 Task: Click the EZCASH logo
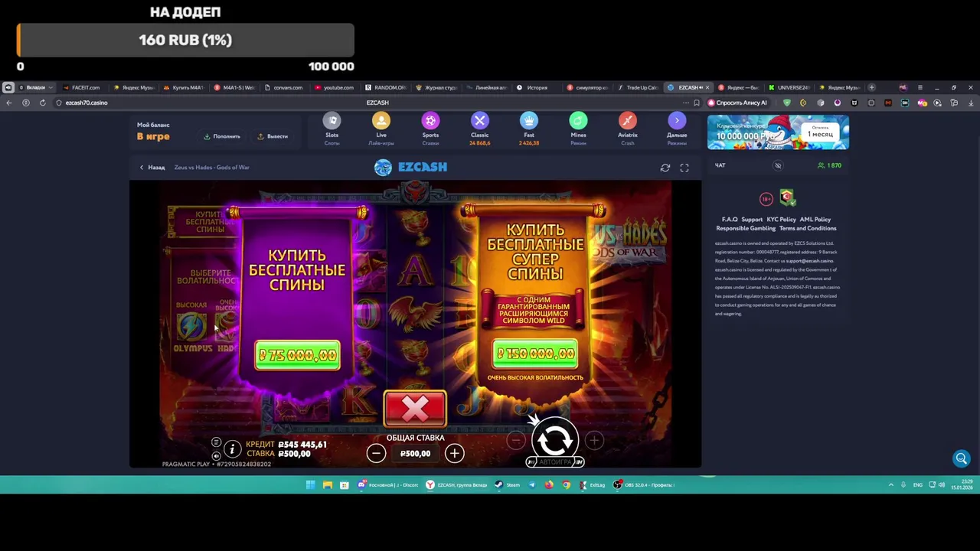[410, 167]
